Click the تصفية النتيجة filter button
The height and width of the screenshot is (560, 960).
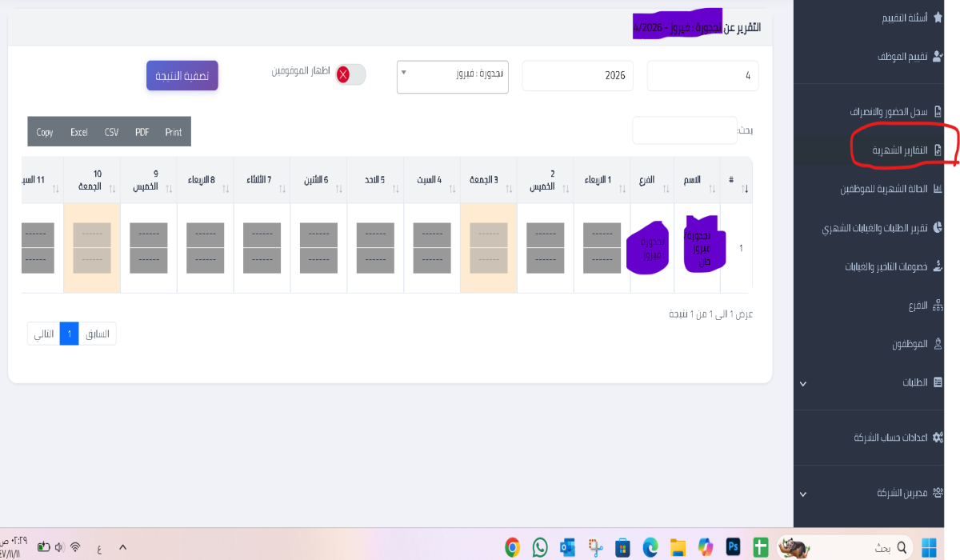[182, 76]
